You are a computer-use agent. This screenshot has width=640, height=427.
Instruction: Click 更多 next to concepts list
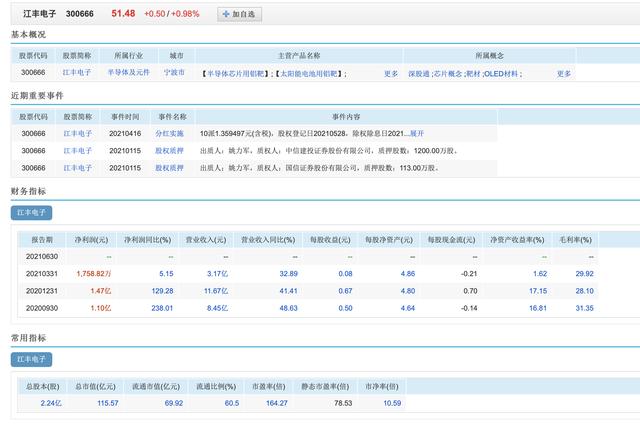(x=564, y=74)
